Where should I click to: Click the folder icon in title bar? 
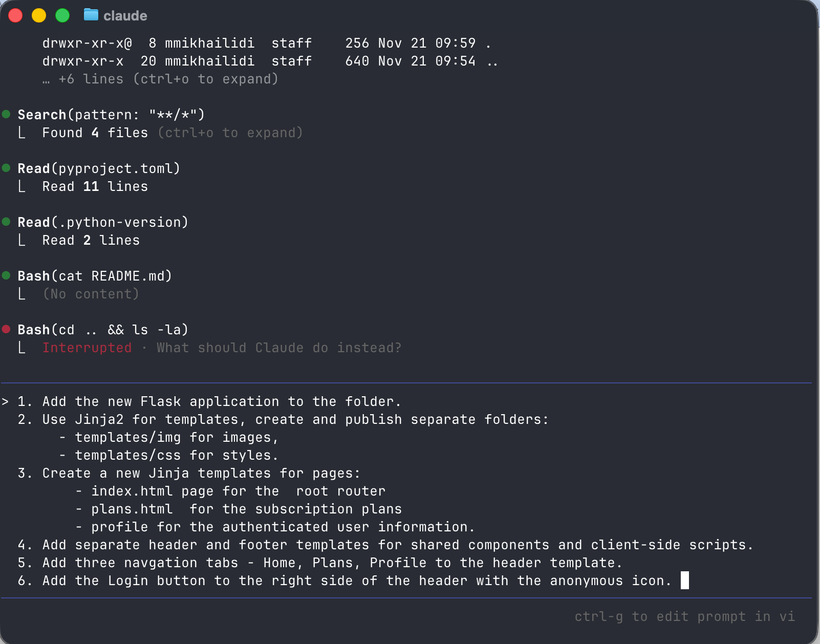(91, 15)
